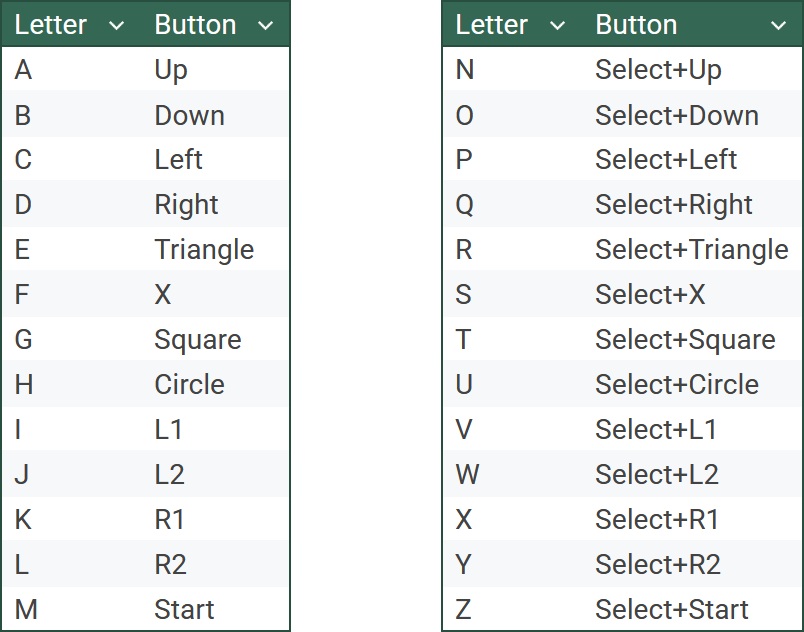This screenshot has height=632, width=804.
Task: Open the right table Button filter dropdown
Action: [x=779, y=26]
